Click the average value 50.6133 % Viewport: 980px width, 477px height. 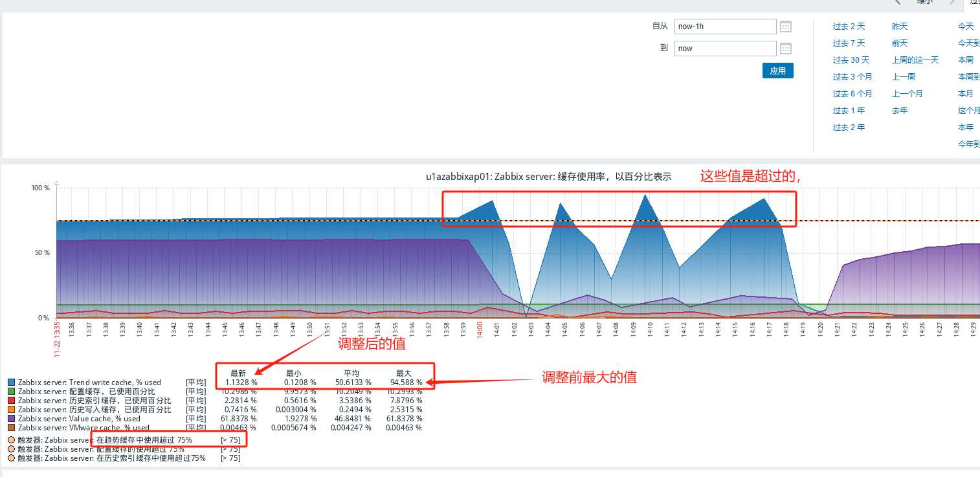click(x=353, y=383)
